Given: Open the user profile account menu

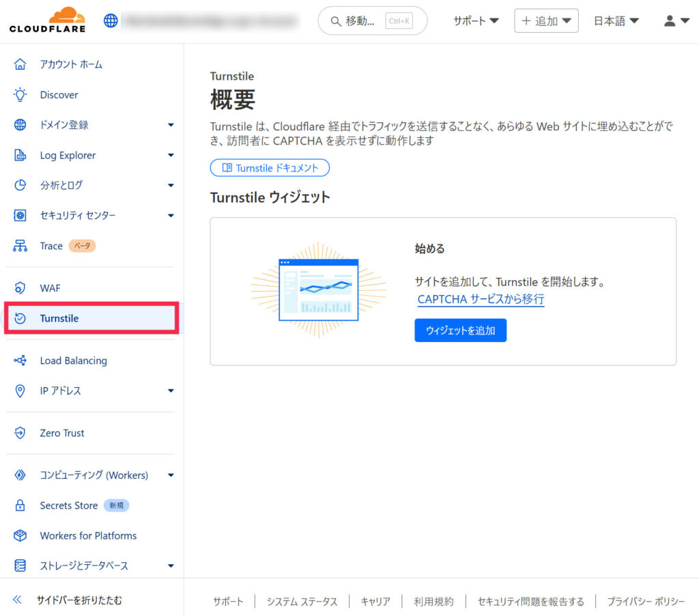Looking at the screenshot, I should [x=676, y=21].
